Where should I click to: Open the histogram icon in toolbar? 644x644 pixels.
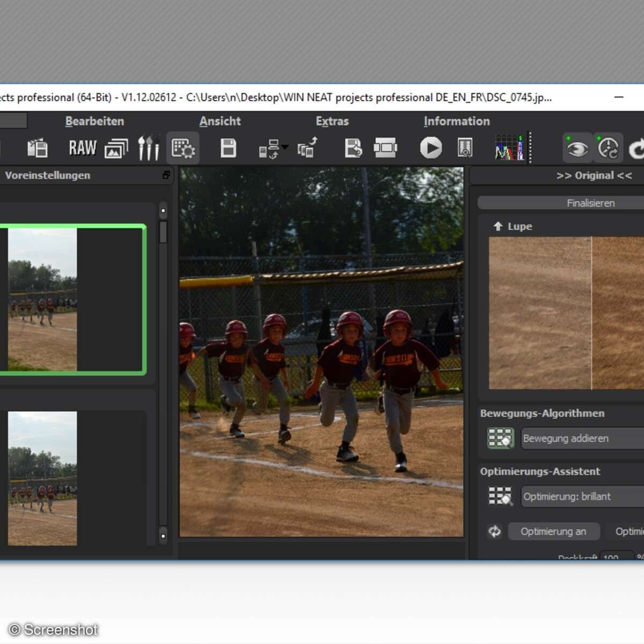[509, 148]
